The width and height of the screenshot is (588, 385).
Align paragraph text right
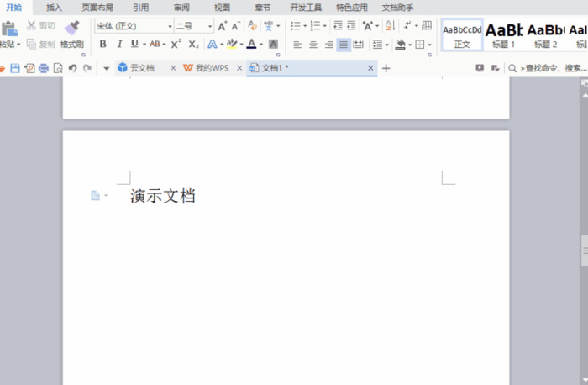tap(329, 45)
